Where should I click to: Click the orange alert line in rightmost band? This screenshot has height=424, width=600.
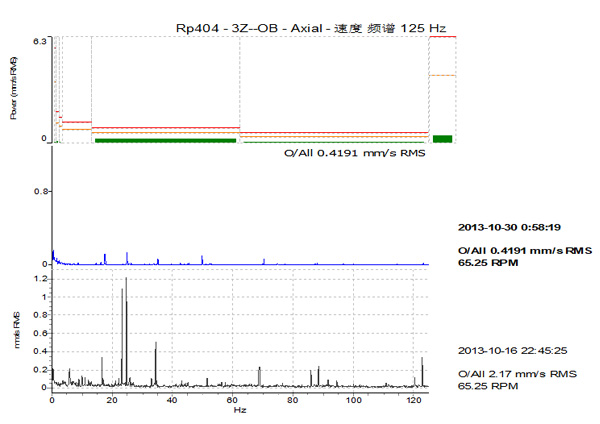[x=443, y=75]
